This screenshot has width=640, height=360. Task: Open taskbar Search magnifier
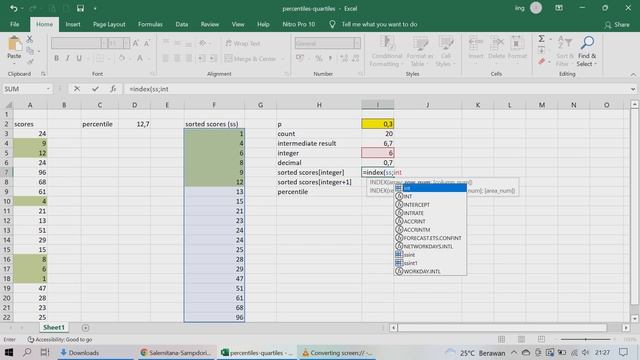click(27, 352)
